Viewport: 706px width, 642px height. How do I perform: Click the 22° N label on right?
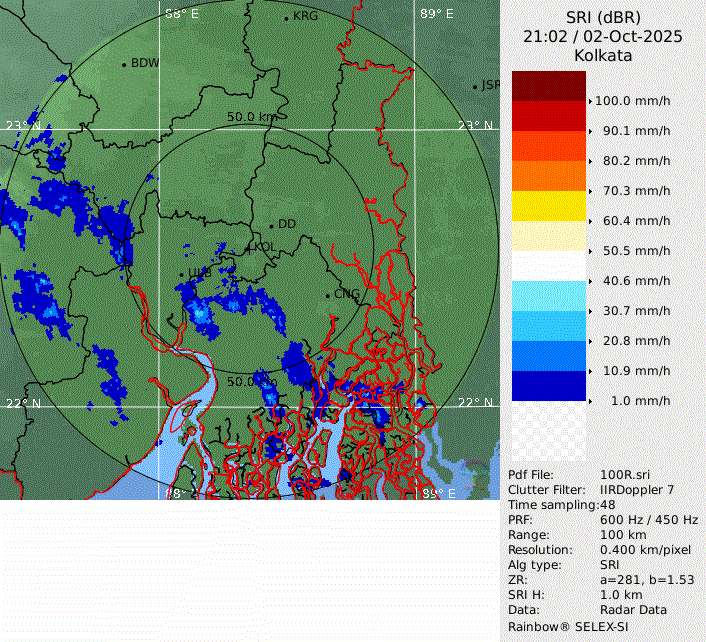(476, 402)
